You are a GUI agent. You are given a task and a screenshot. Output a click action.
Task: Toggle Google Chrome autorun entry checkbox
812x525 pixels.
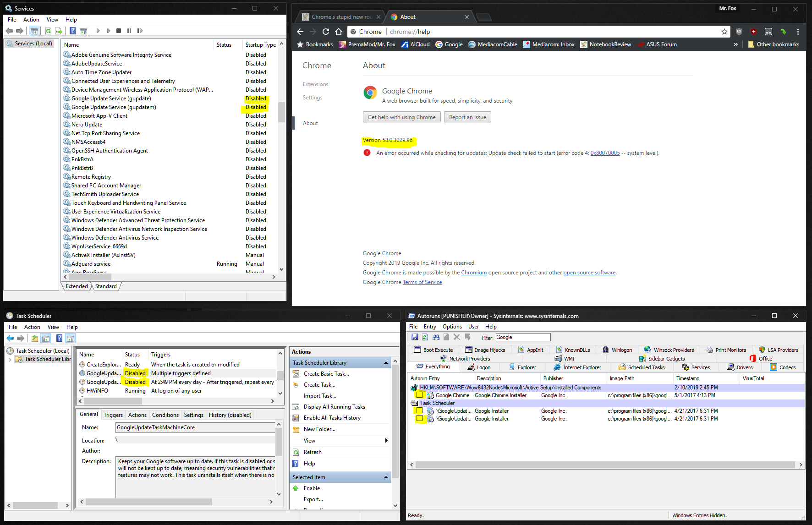[x=419, y=395]
